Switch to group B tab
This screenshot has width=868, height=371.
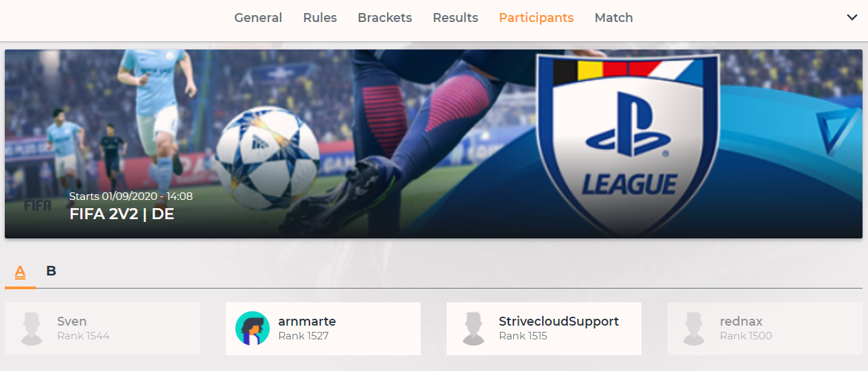click(x=51, y=271)
